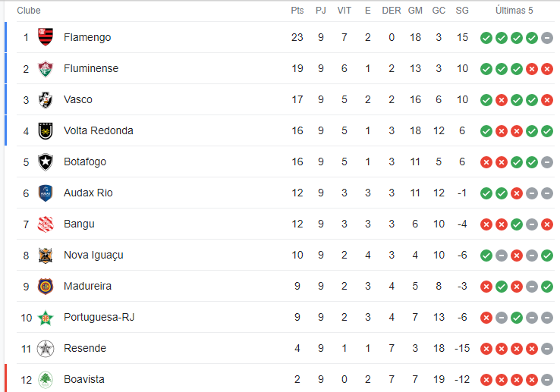Click Flamengo's most recent draw indicator

tap(547, 37)
